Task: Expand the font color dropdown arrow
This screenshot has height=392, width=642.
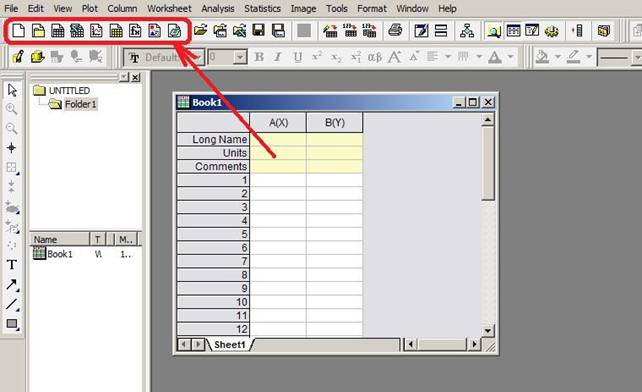Action: 510,57
